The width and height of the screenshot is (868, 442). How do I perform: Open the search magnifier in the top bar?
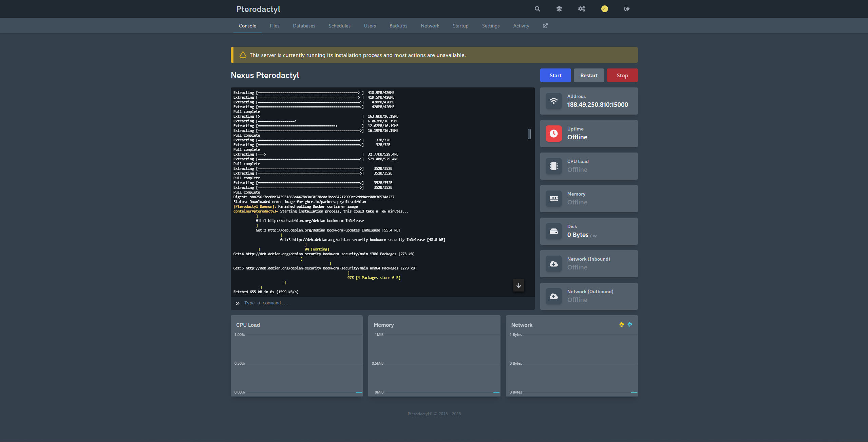point(537,9)
